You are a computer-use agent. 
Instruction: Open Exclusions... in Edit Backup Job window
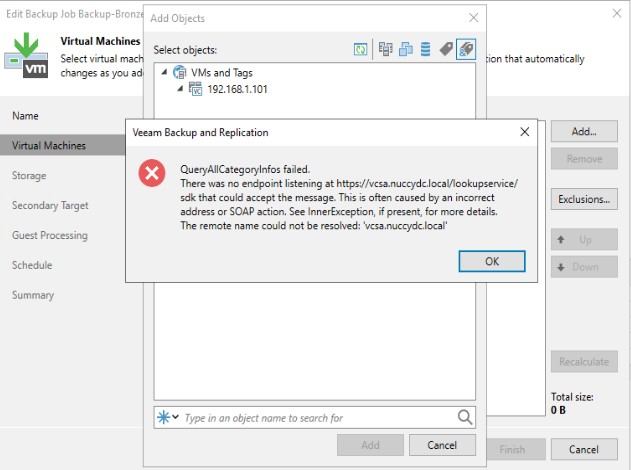[584, 199]
